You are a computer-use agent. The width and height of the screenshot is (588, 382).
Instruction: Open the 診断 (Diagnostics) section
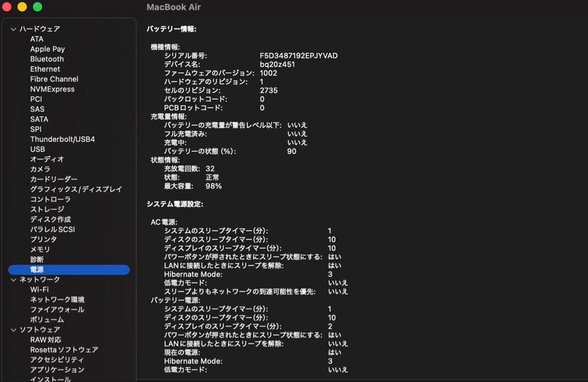click(37, 259)
